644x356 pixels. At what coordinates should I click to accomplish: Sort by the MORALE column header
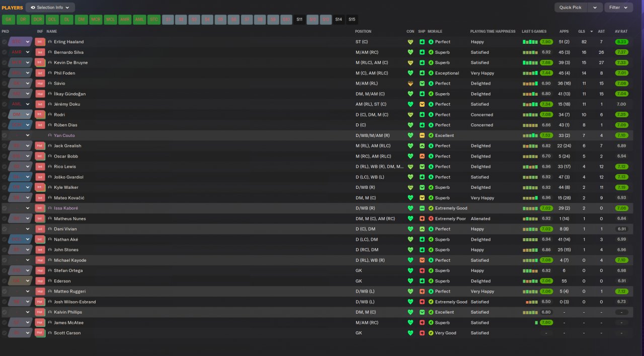pyautogui.click(x=435, y=31)
